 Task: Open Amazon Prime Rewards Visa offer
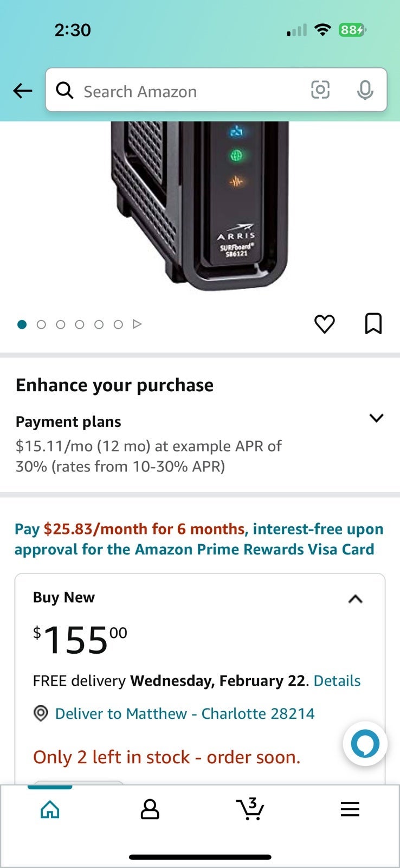[199, 539]
